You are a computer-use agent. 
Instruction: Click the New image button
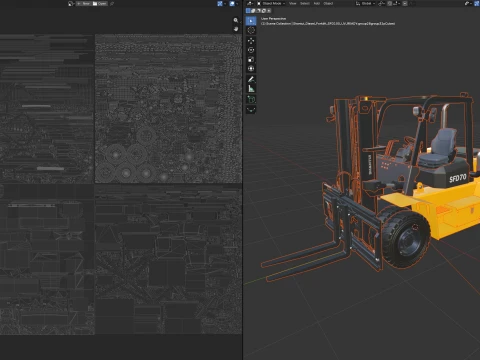pos(84,4)
